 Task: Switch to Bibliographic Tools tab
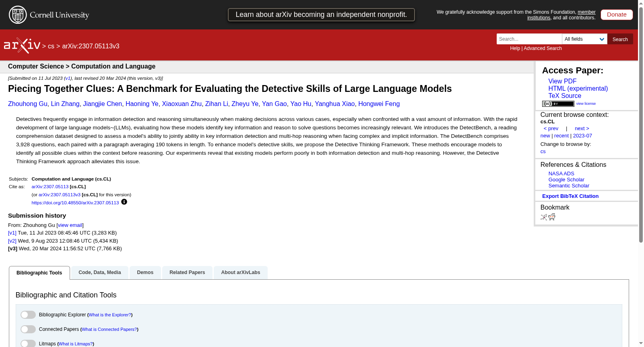39,273
